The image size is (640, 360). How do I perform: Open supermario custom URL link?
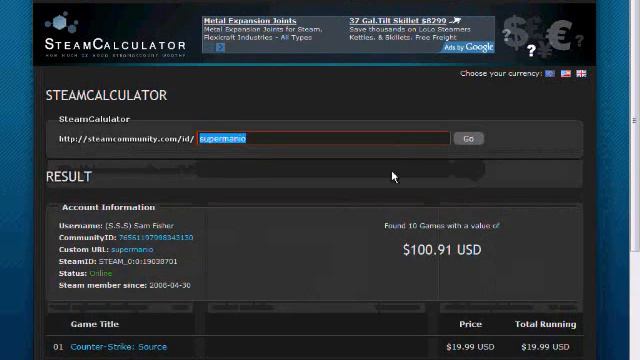132,249
